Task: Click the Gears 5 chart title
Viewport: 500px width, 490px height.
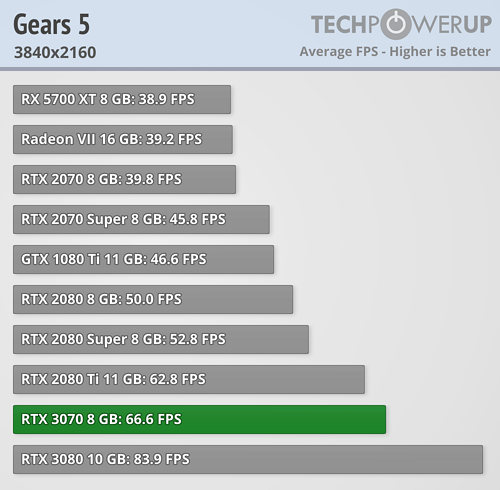Action: coord(52,24)
